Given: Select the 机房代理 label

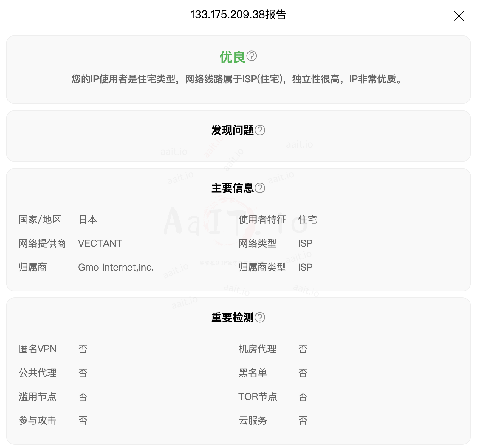Looking at the screenshot, I should (x=258, y=349).
